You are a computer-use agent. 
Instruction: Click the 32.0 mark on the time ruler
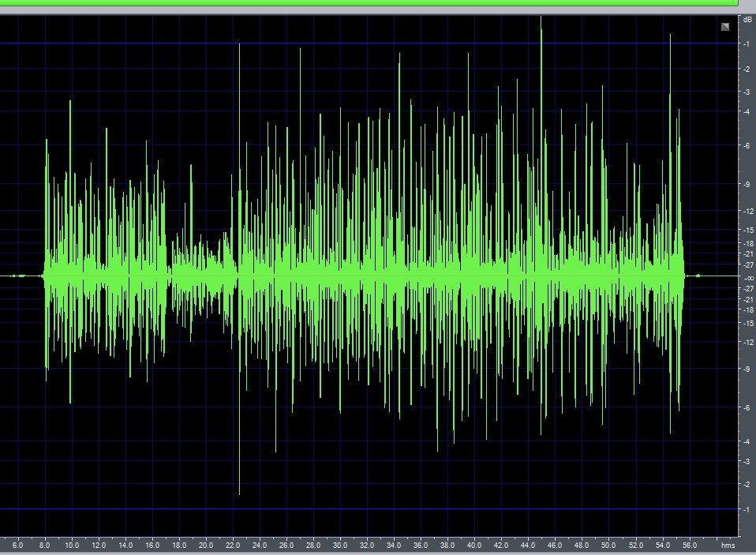pos(367,546)
